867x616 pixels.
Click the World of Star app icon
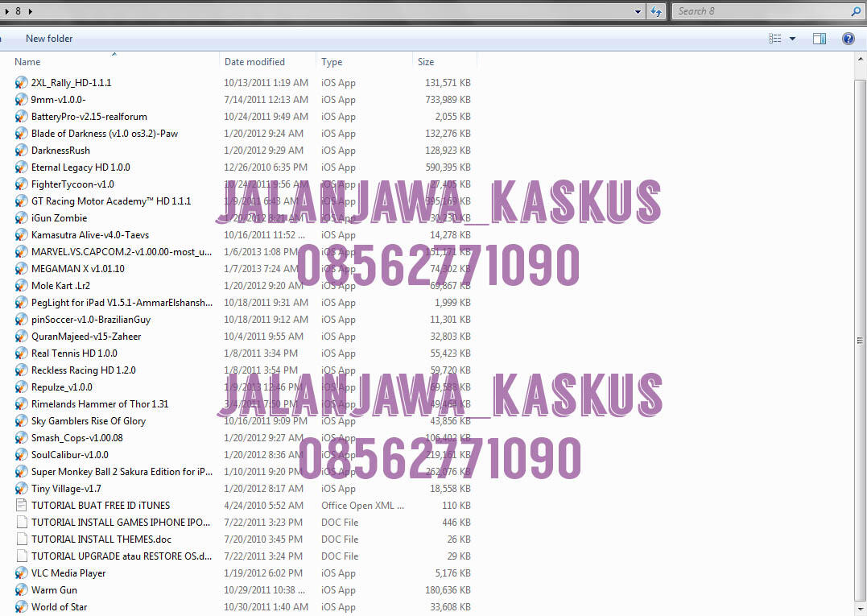(x=21, y=607)
